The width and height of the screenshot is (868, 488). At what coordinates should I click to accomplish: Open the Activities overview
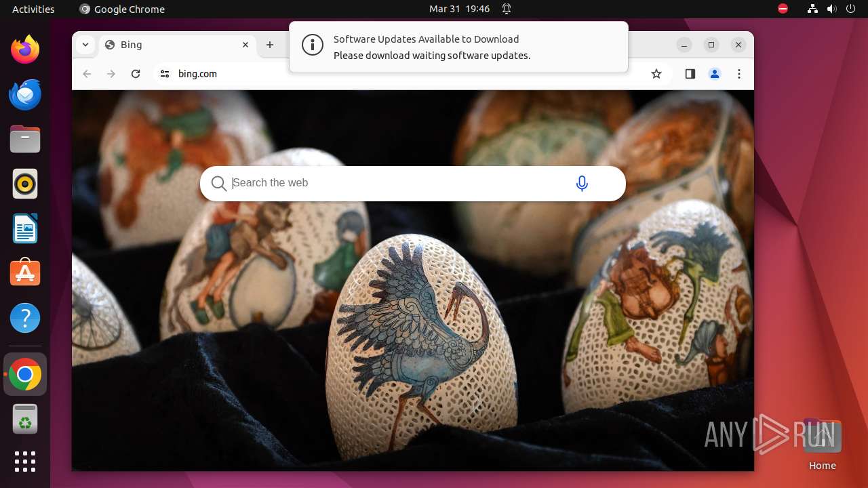click(33, 9)
